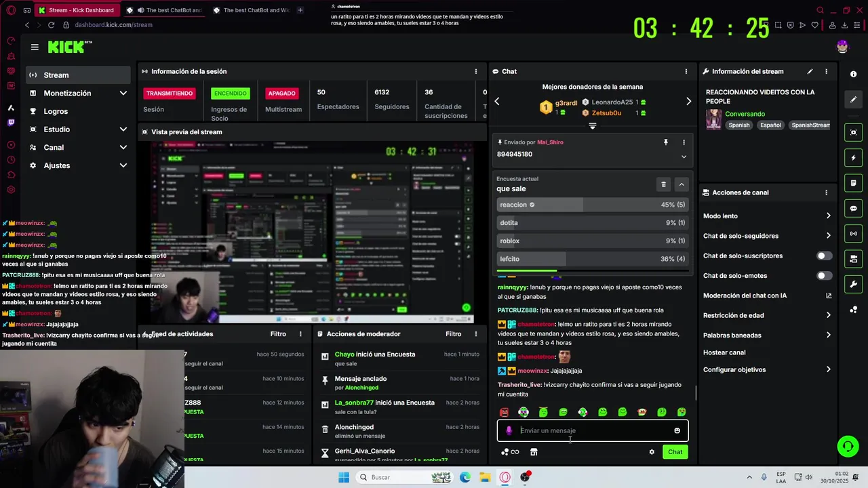Click the Windows taskbar Buscar search box
868x488 pixels.
403,477
